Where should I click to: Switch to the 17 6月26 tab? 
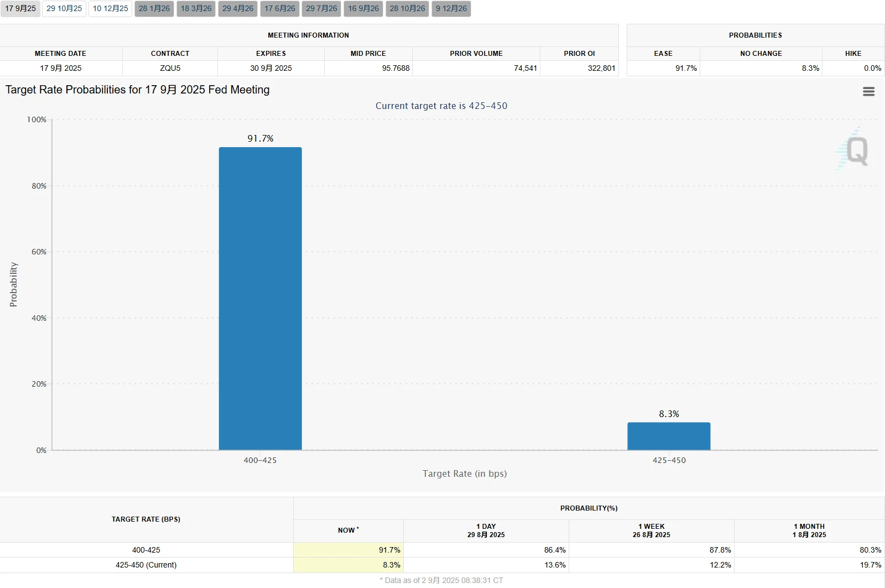coord(280,9)
